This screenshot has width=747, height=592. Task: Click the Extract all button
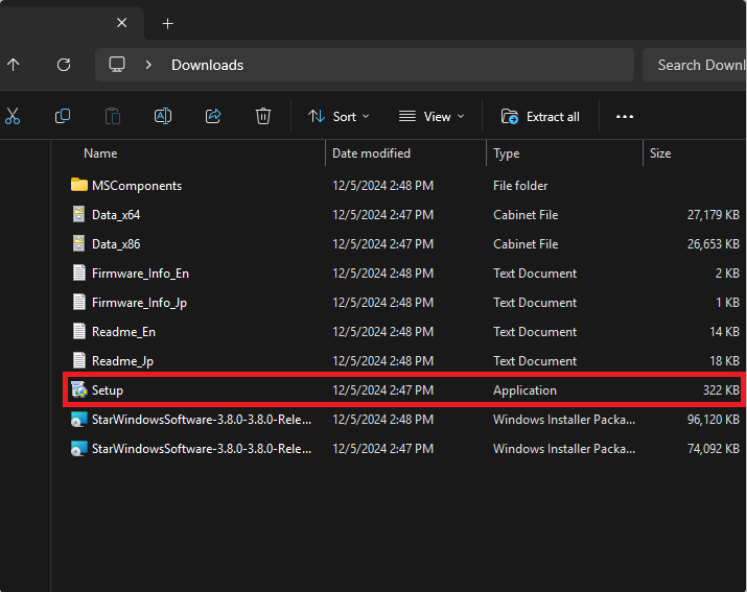pos(540,117)
